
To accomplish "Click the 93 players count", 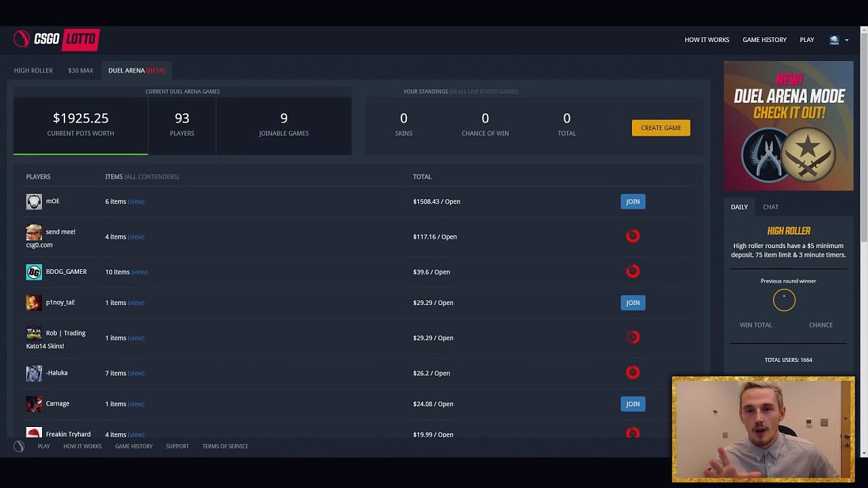I will (182, 118).
